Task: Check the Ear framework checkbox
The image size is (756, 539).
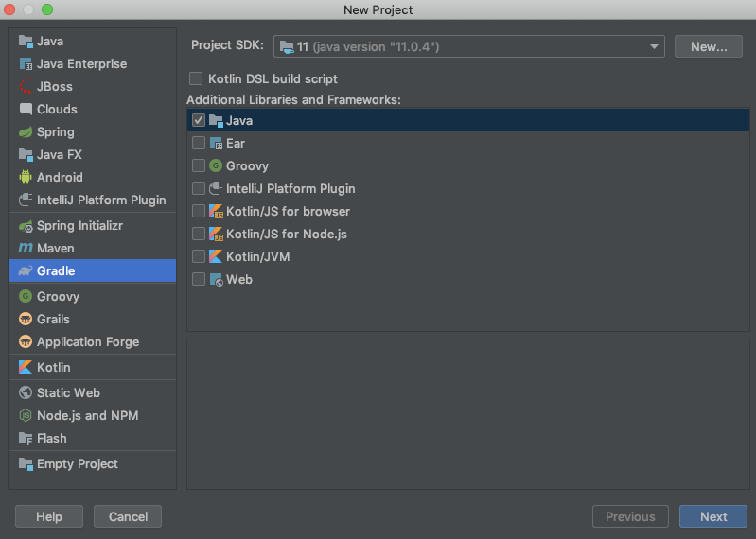Action: click(x=199, y=143)
